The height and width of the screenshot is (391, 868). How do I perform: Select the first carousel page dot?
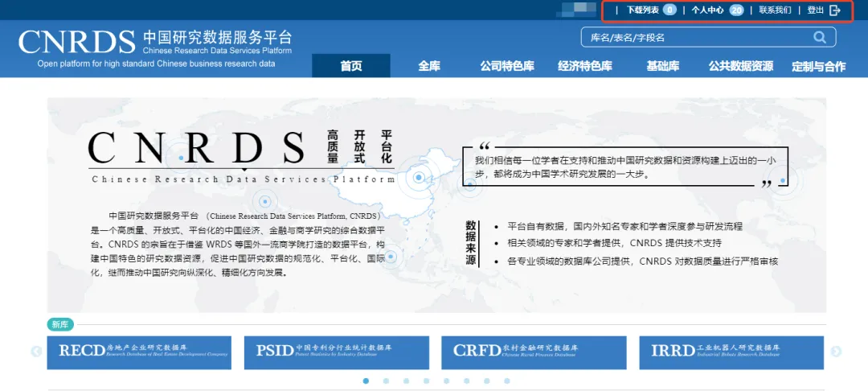366,381
